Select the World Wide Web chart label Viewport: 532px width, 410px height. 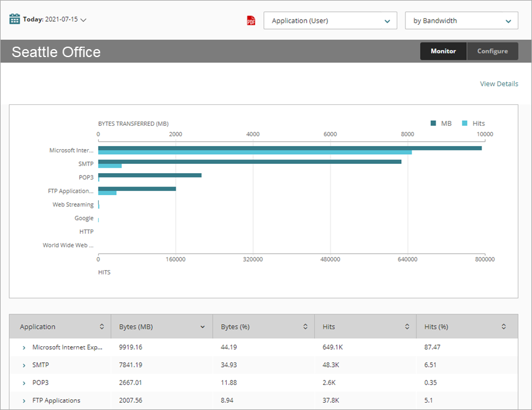pyautogui.click(x=68, y=245)
